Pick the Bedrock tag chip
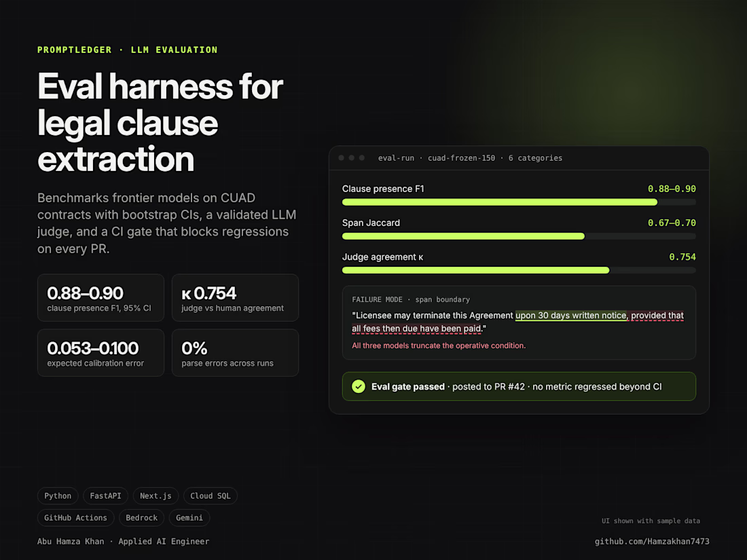This screenshot has height=560, width=747. pos(141,518)
